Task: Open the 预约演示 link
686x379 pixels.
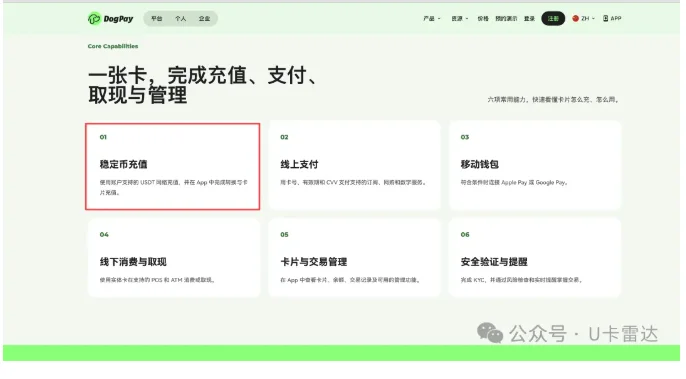Action: coord(506,18)
